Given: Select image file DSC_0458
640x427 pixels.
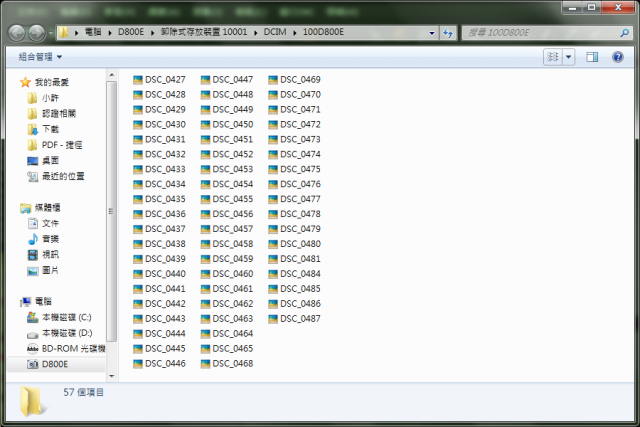Looking at the screenshot, I should [x=227, y=244].
